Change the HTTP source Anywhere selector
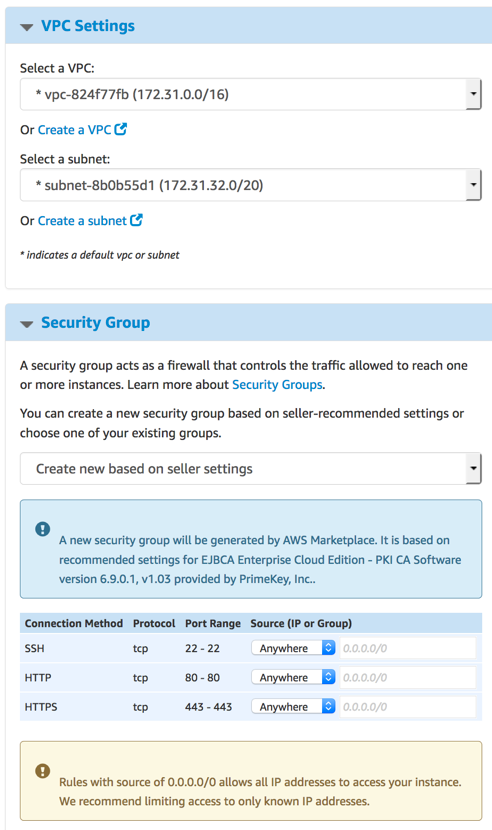The height and width of the screenshot is (830, 492). (293, 677)
